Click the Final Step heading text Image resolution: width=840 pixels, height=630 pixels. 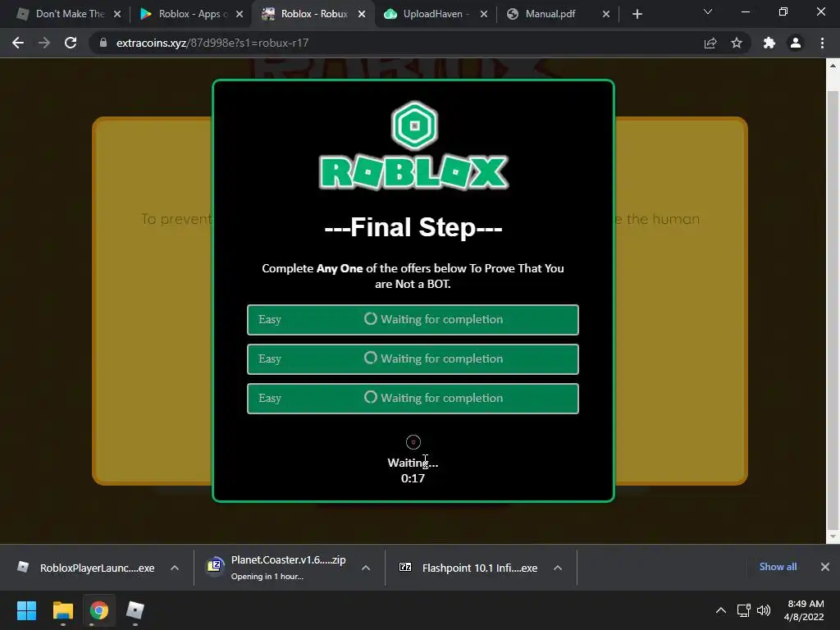(413, 227)
